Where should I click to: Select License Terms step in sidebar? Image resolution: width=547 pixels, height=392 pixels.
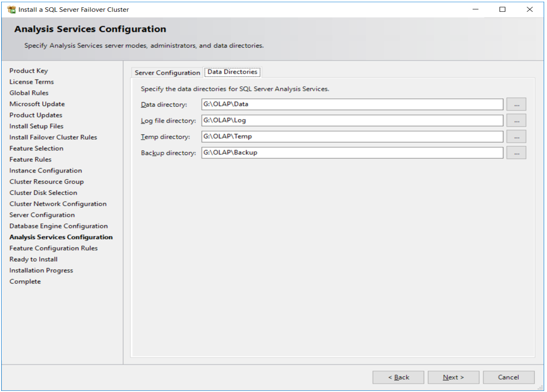[32, 82]
